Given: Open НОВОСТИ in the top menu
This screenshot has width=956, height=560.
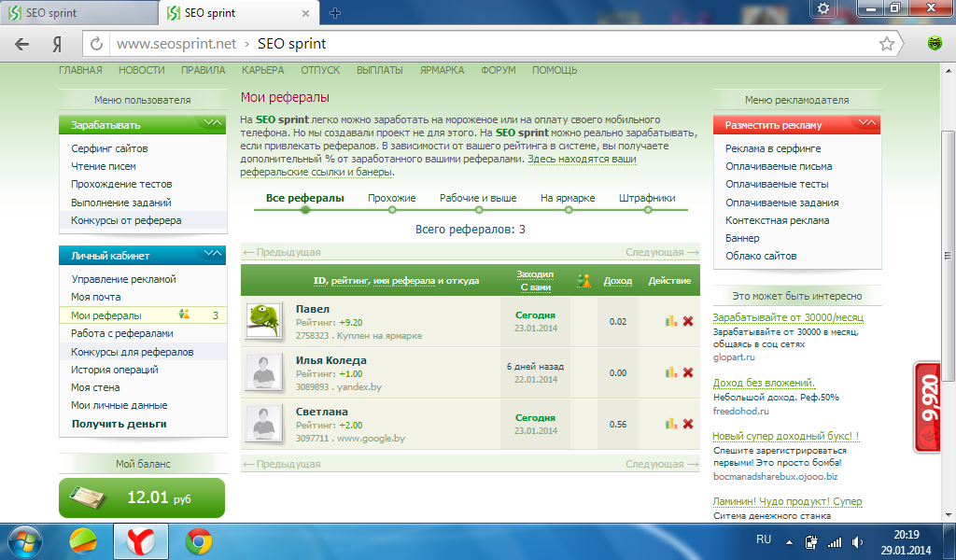Looking at the screenshot, I should pos(142,70).
